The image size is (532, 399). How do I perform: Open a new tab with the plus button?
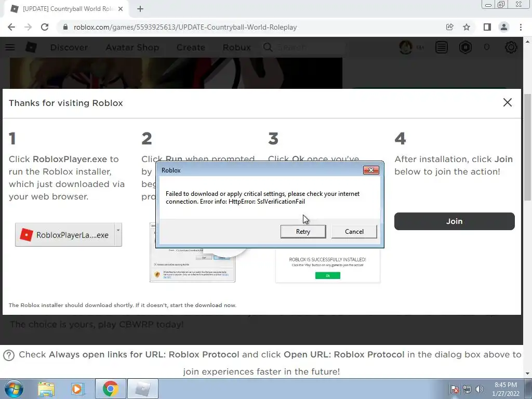pyautogui.click(x=140, y=9)
